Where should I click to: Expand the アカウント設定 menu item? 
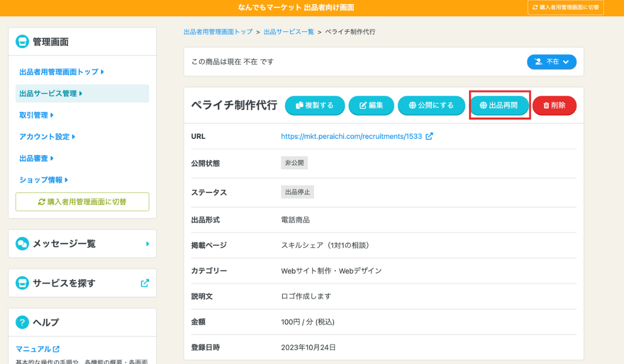(47, 137)
